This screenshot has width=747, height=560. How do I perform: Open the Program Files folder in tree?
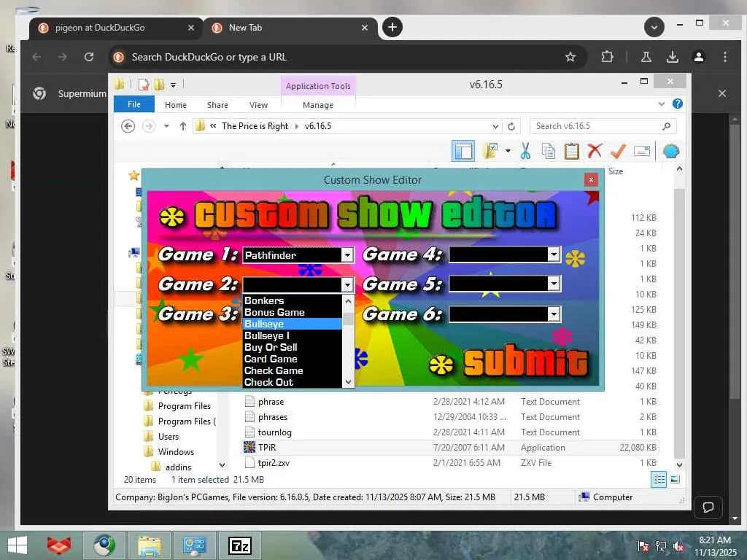(185, 406)
